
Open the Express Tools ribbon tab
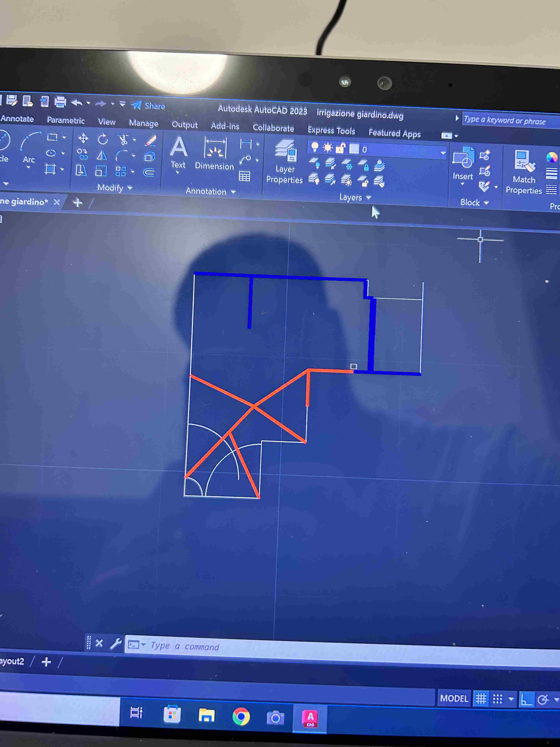[x=331, y=130]
